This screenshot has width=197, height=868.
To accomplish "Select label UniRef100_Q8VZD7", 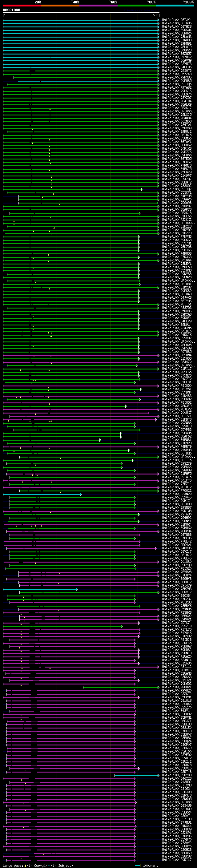I will click(177, 98).
